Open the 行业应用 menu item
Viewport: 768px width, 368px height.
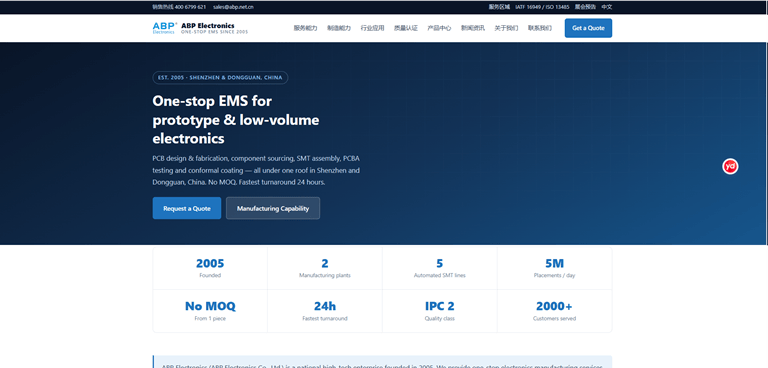point(372,28)
